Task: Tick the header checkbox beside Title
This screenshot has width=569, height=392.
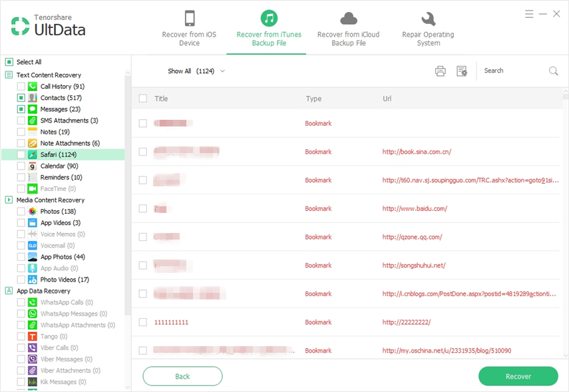Action: [x=143, y=98]
